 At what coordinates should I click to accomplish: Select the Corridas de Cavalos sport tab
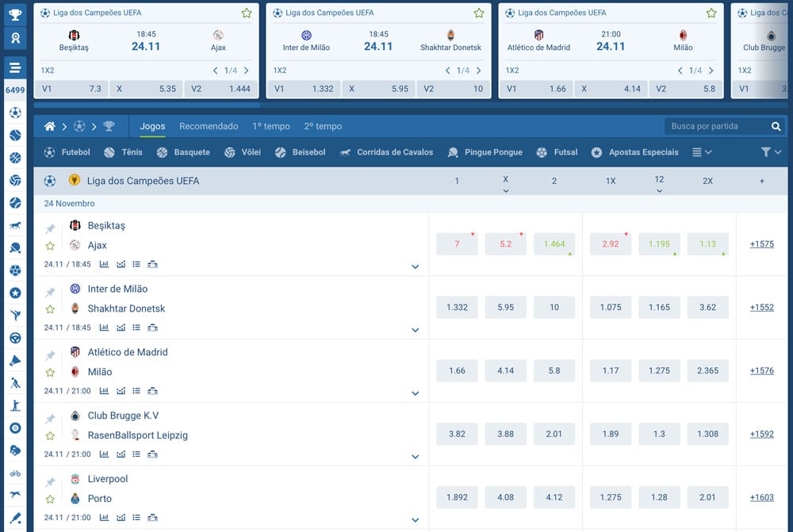pyautogui.click(x=386, y=152)
